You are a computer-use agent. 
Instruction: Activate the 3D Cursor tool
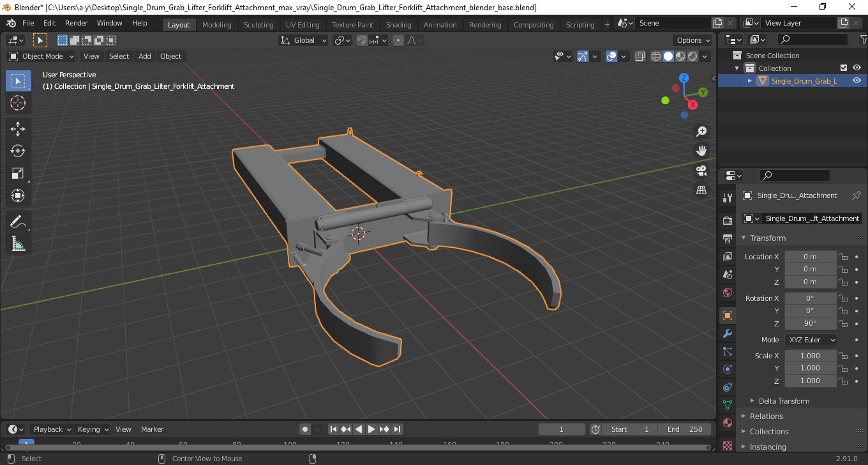tap(18, 103)
